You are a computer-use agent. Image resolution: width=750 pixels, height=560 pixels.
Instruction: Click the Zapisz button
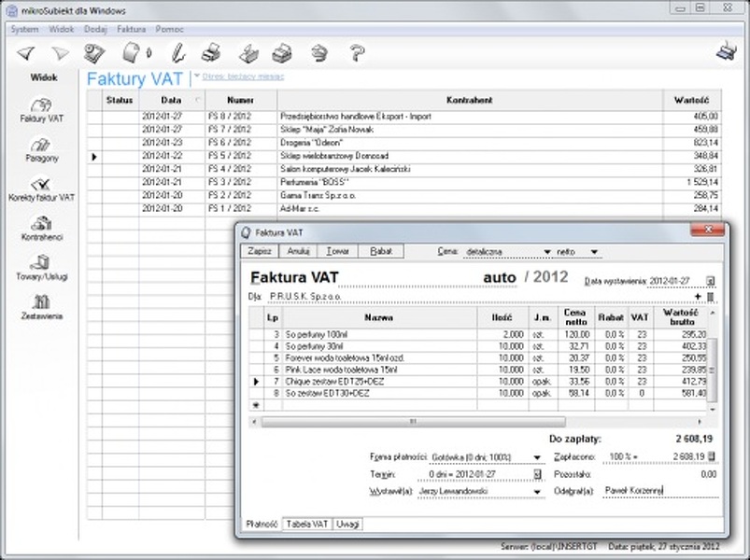(x=259, y=251)
